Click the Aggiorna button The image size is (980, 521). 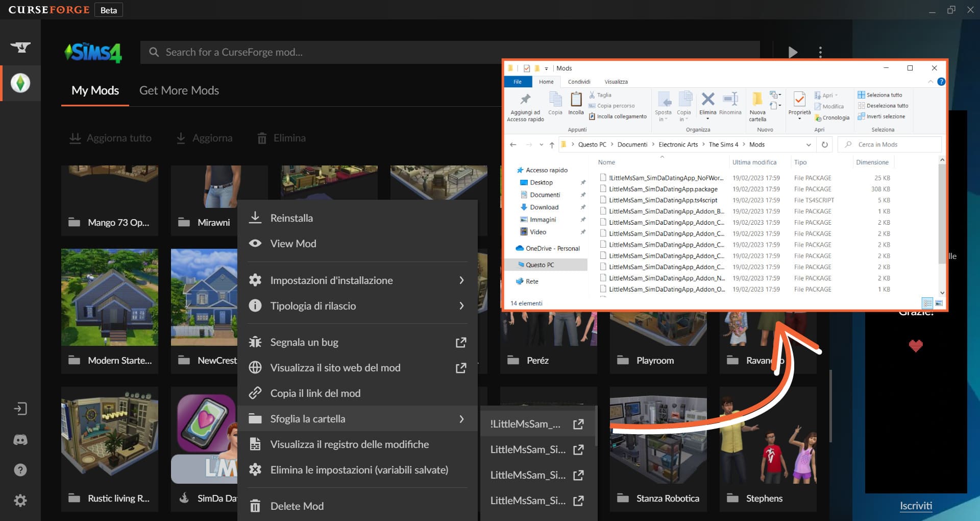[204, 138]
